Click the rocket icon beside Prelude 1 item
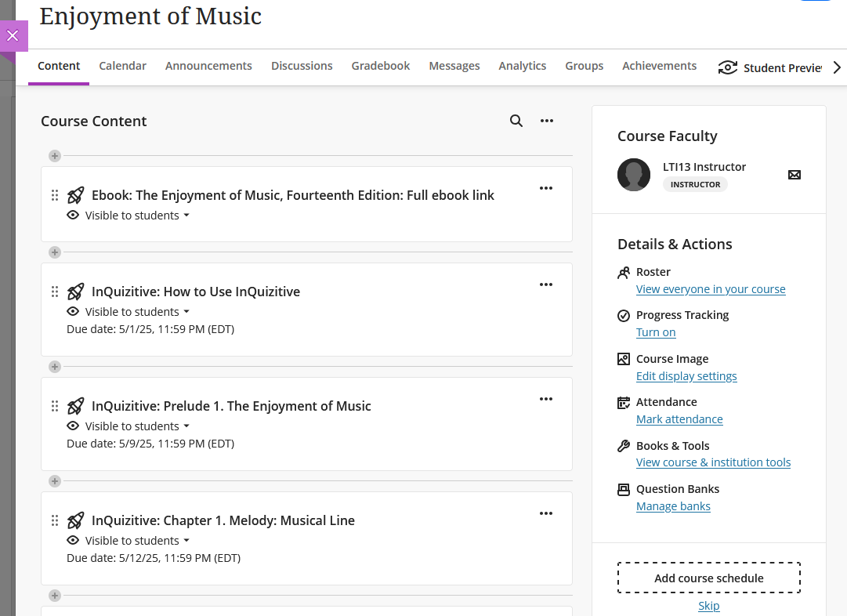The height and width of the screenshot is (616, 847). click(76, 406)
